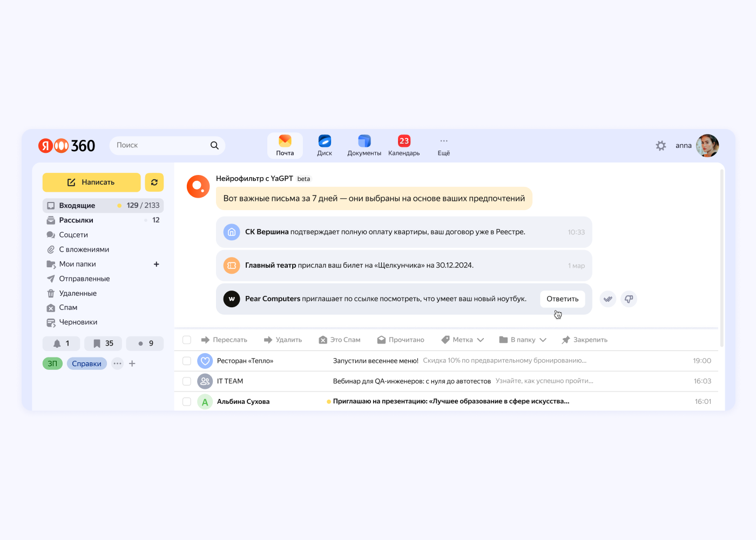Screen dimensions: 756x540
Task: Open the Яндекс 360 logo home
Action: (x=66, y=146)
